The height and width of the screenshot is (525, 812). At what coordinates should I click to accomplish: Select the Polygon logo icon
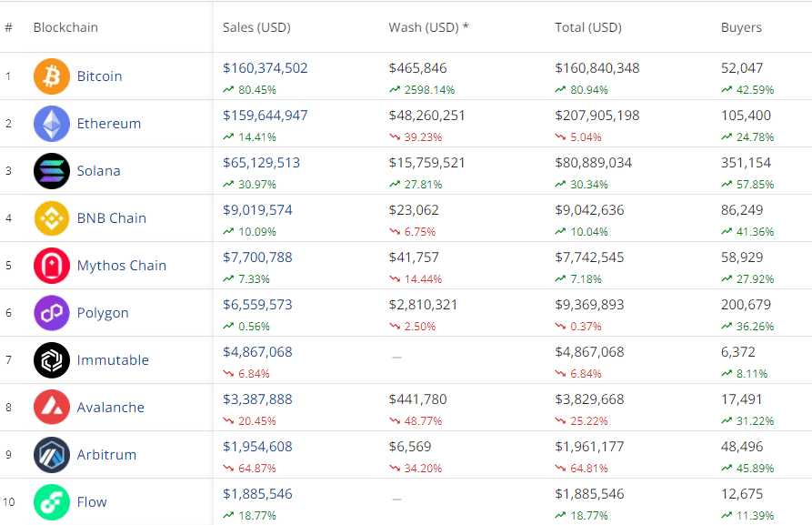click(x=51, y=313)
